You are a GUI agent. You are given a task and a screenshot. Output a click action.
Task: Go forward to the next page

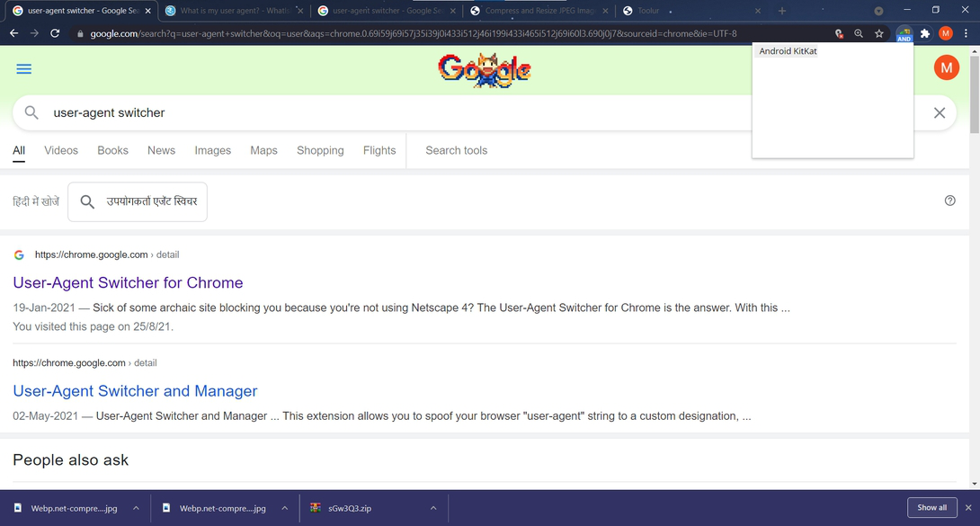click(x=34, y=33)
